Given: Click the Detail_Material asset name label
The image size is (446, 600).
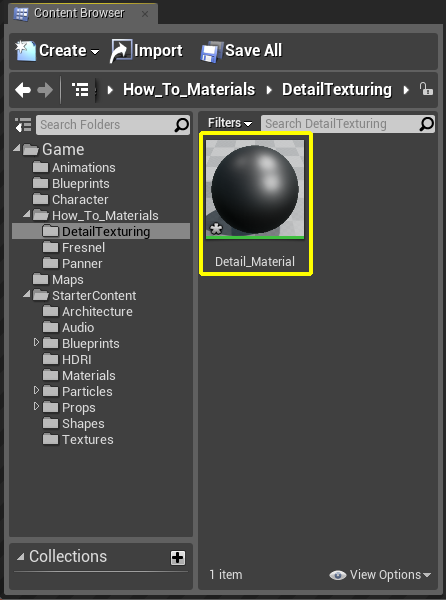Looking at the screenshot, I should pos(255,262).
